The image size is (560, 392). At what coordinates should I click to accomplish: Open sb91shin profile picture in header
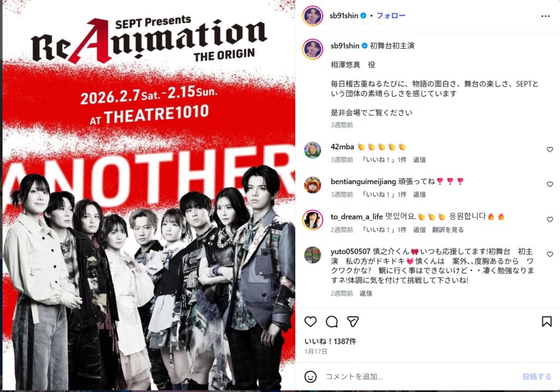(x=313, y=16)
